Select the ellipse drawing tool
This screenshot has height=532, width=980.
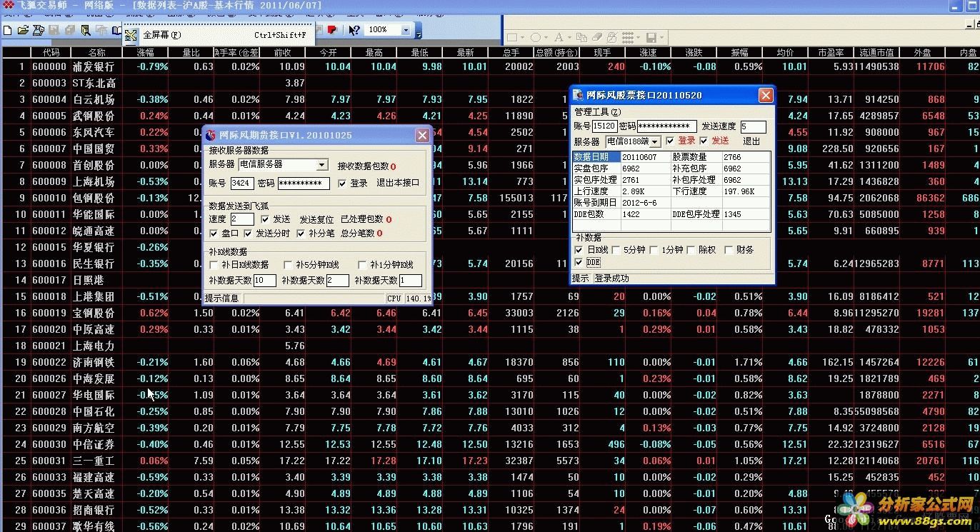tap(536, 37)
